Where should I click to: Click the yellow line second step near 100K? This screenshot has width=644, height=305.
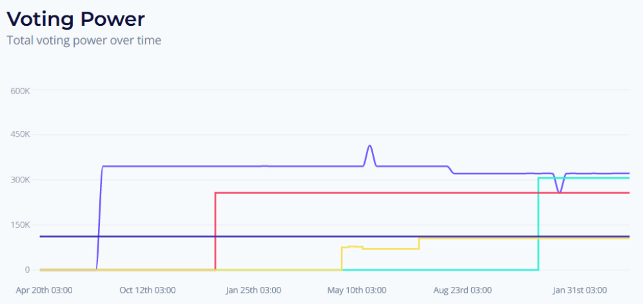click(x=419, y=243)
